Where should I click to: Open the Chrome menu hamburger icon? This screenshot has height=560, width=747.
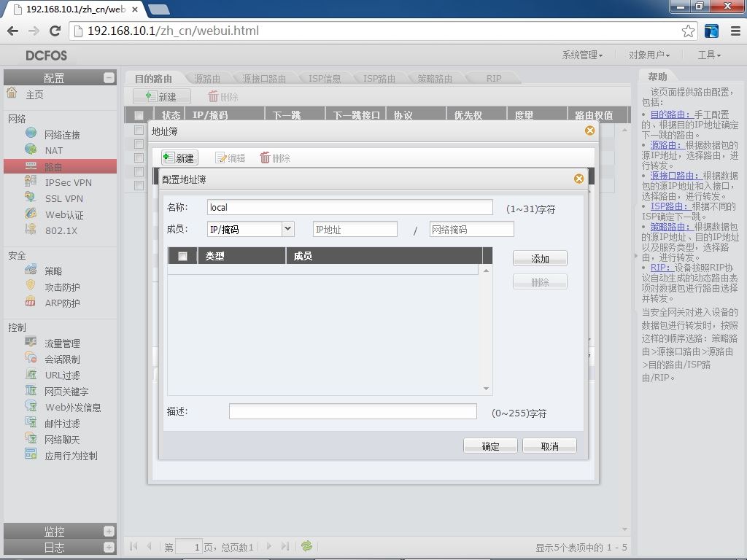click(735, 31)
